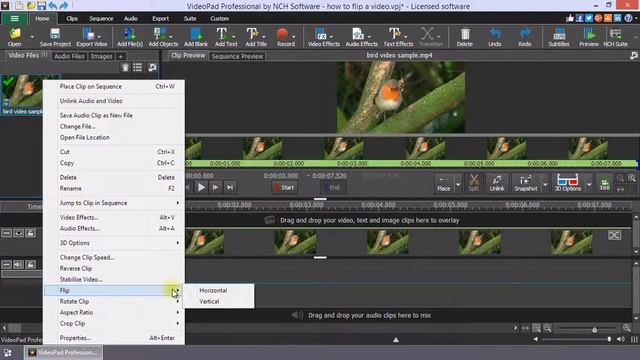
Task: Expand the Aspect Ratio submenu
Action: [177, 312]
